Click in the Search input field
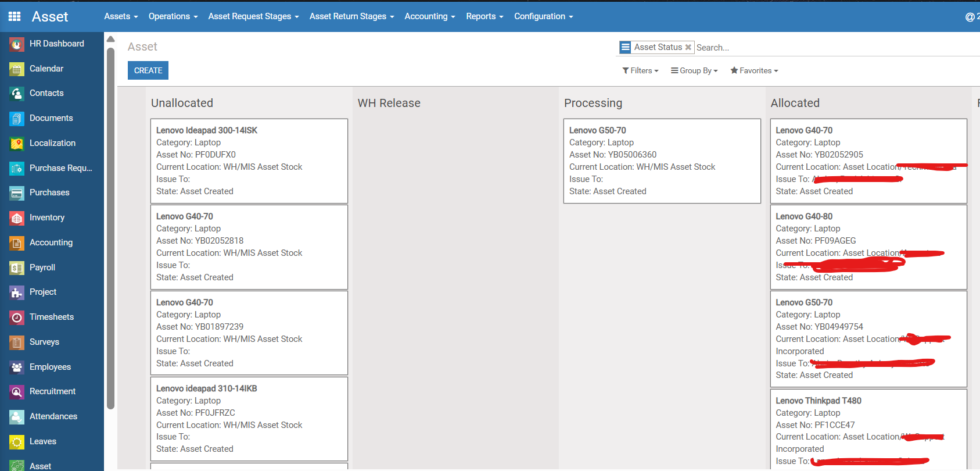 [813, 48]
